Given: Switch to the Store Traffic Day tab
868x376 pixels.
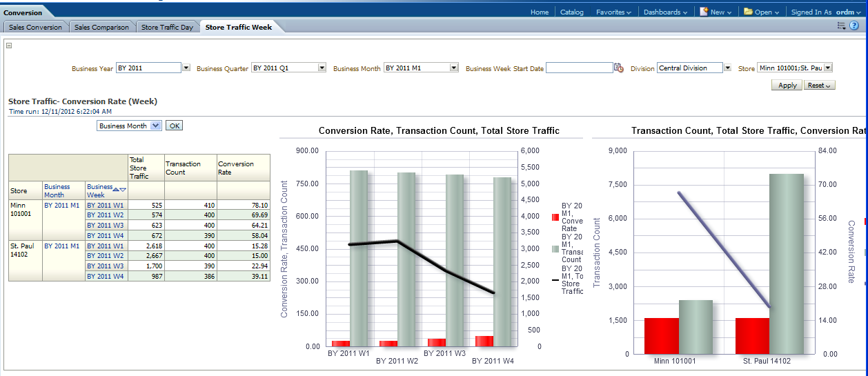Looking at the screenshot, I should [167, 28].
